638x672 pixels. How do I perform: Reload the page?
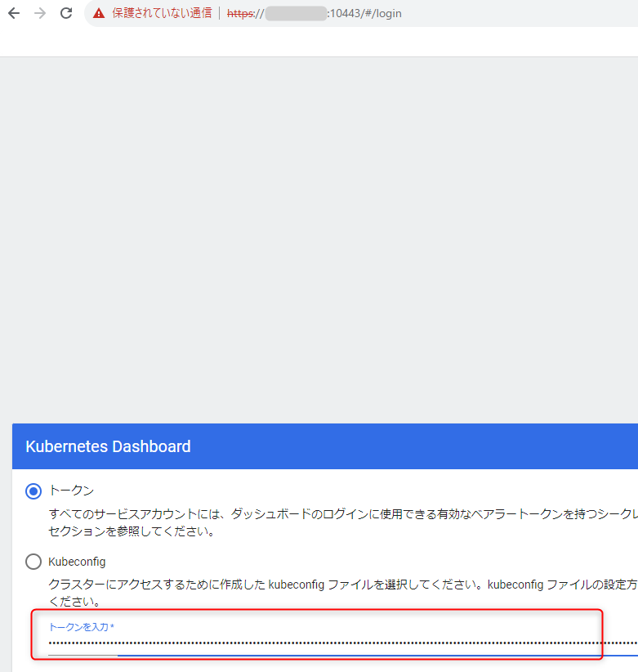66,13
